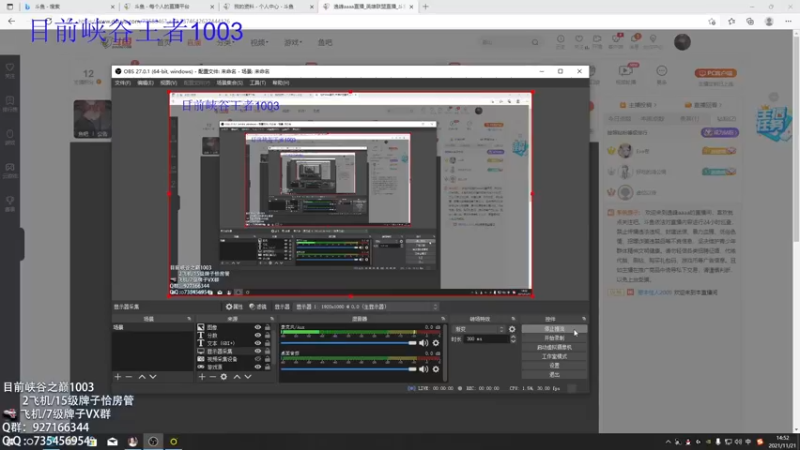Image resolution: width=800 pixels, height=450 pixels.
Task: Click the 麦克风/Aux volume slider
Action: (x=348, y=343)
